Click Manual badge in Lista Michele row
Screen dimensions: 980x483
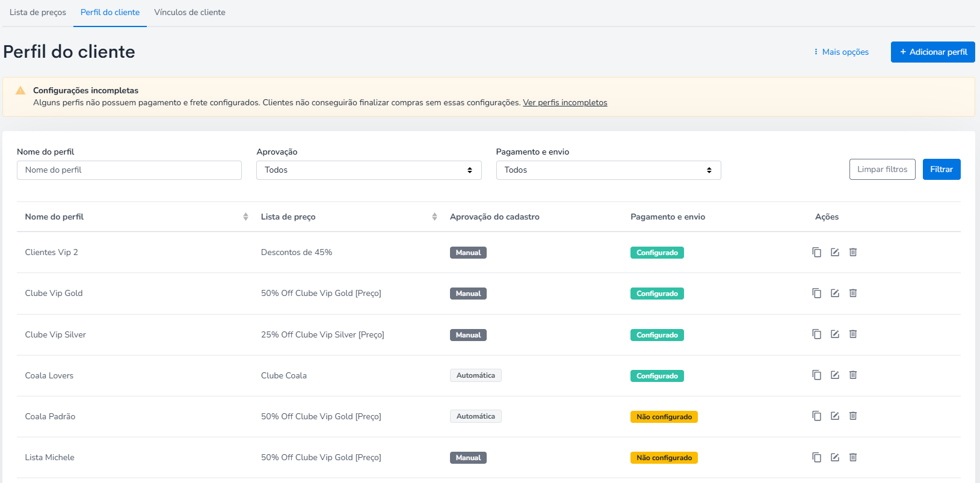pos(468,458)
